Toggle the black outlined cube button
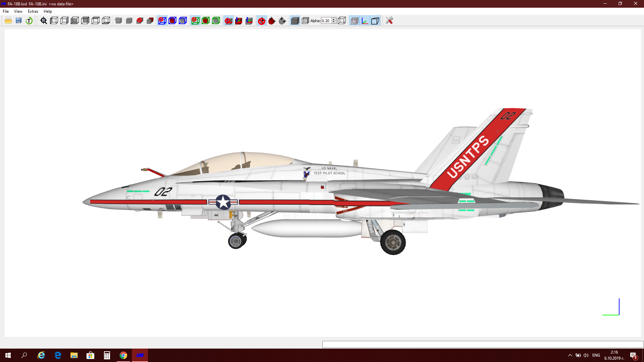Viewport: 644px width, 362px height. point(375,21)
